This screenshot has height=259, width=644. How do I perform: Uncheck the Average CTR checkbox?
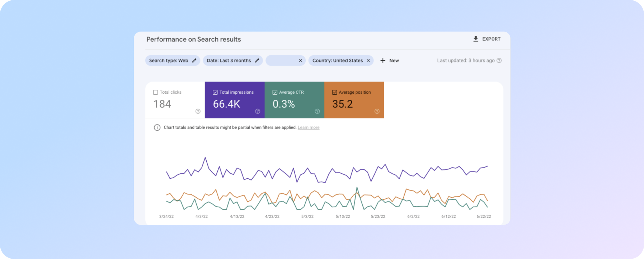(275, 92)
